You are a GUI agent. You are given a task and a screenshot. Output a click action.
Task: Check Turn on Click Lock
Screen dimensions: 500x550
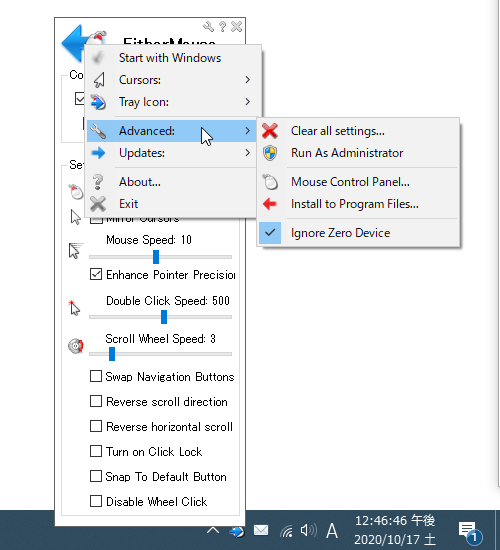[96, 451]
